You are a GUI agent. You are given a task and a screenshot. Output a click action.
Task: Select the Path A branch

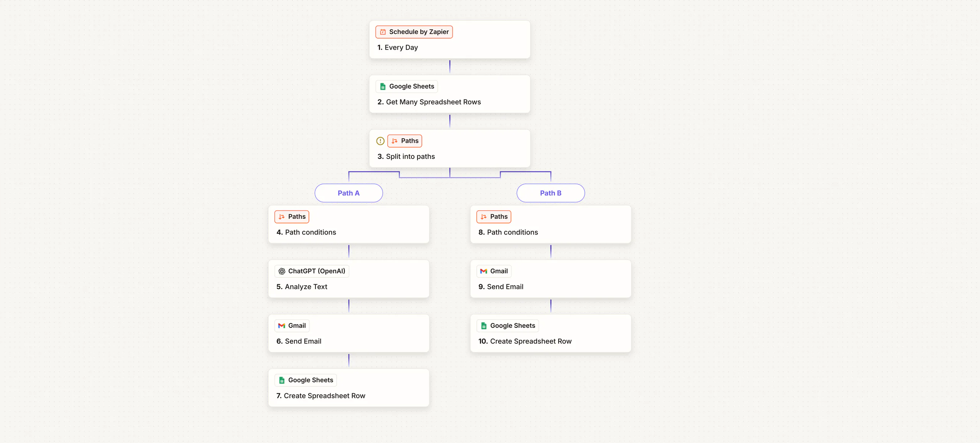(x=349, y=193)
